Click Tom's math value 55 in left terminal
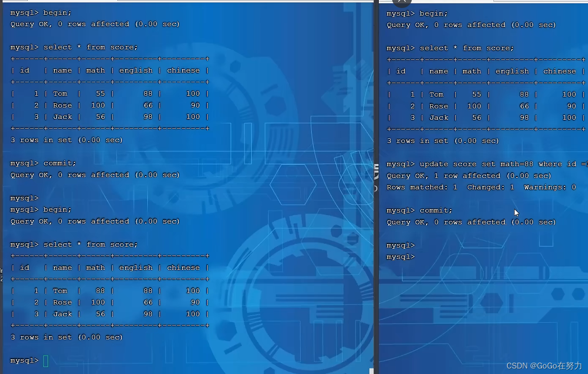588x374 pixels. [x=100, y=94]
